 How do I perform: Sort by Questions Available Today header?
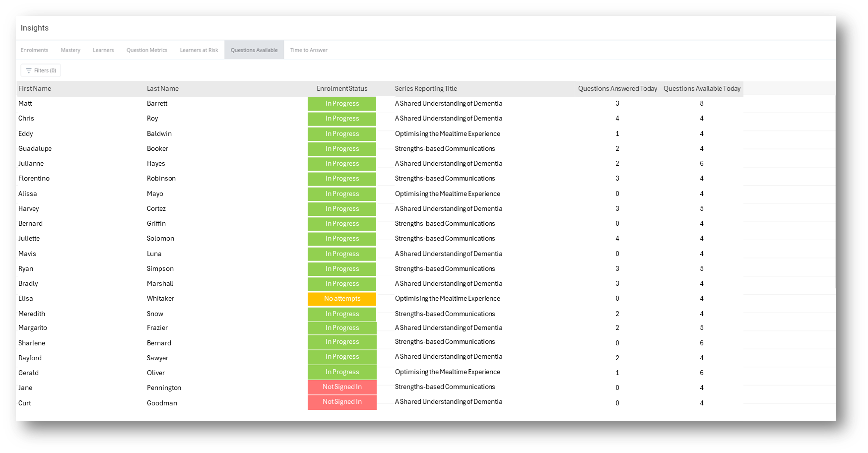click(702, 89)
